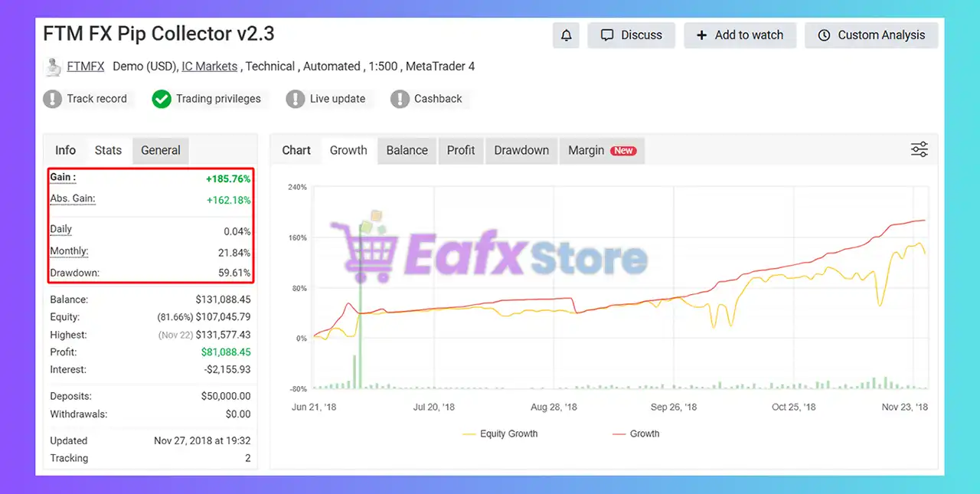Open the Drawdown chart tab
Screen dimensions: 980x494
521,150
